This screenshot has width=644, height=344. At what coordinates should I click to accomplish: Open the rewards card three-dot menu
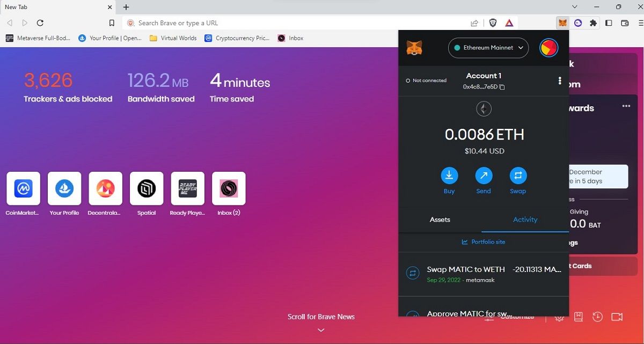click(x=626, y=106)
